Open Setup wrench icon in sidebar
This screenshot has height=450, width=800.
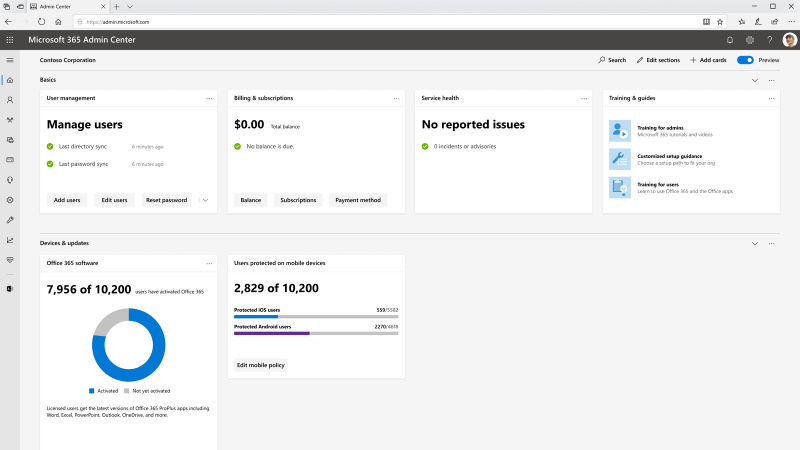(x=10, y=220)
